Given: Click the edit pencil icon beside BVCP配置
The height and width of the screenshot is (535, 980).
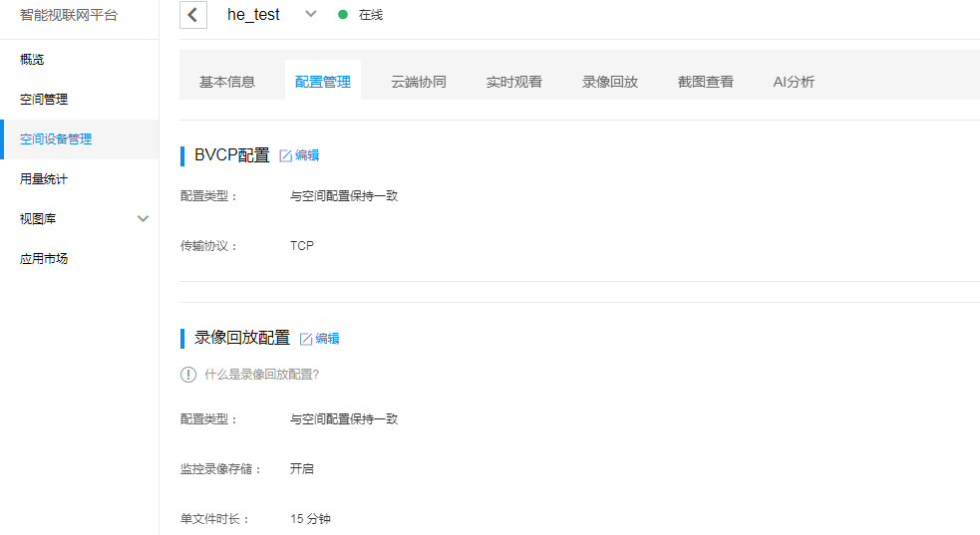Looking at the screenshot, I should coord(285,155).
